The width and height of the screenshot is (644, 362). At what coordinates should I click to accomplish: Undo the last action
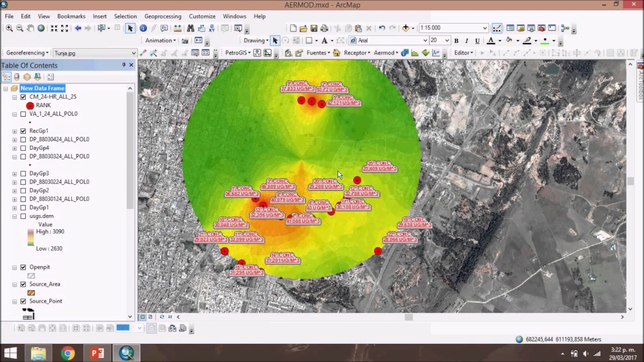pos(382,28)
